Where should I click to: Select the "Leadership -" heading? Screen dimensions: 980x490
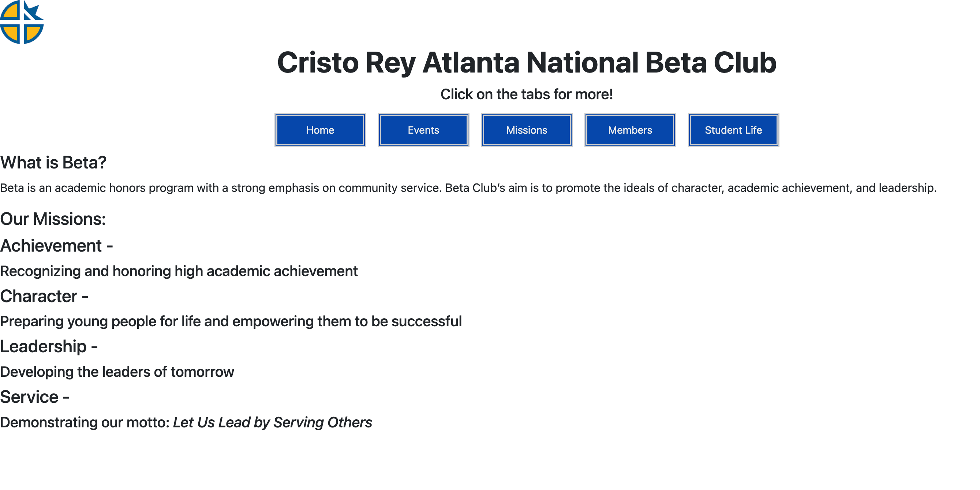click(x=49, y=347)
